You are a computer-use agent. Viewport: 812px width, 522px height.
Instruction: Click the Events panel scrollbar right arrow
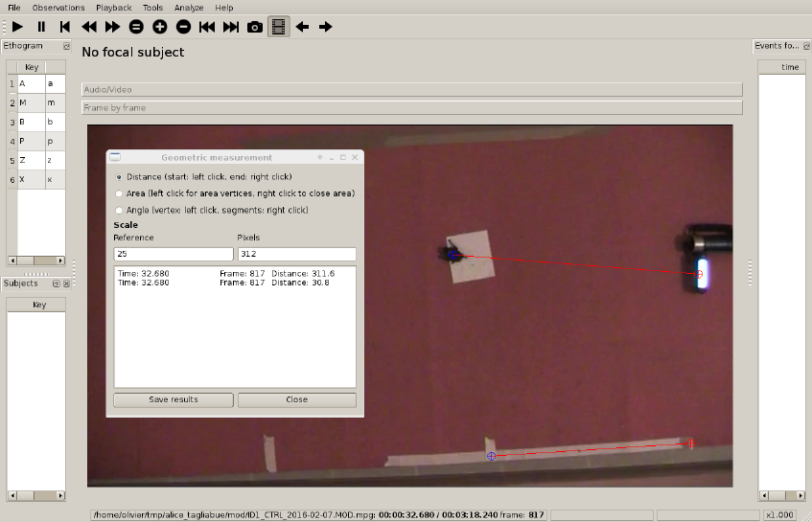pyautogui.click(x=802, y=495)
